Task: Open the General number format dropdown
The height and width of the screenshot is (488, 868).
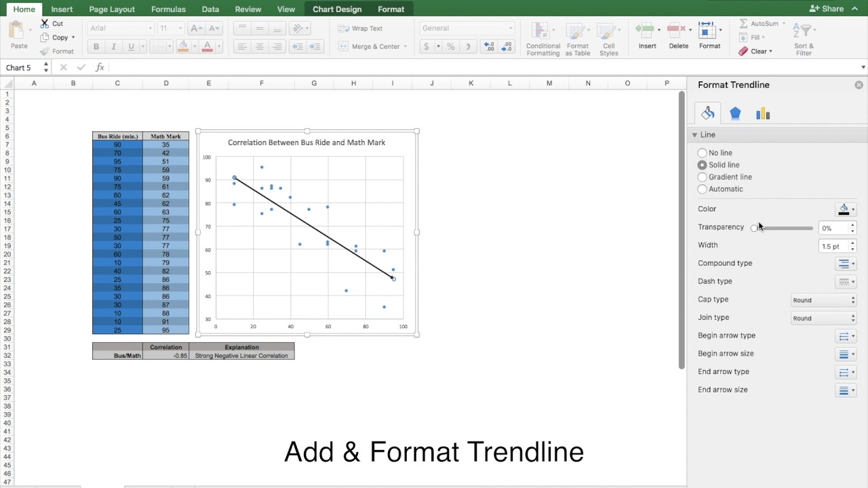Action: (467, 28)
